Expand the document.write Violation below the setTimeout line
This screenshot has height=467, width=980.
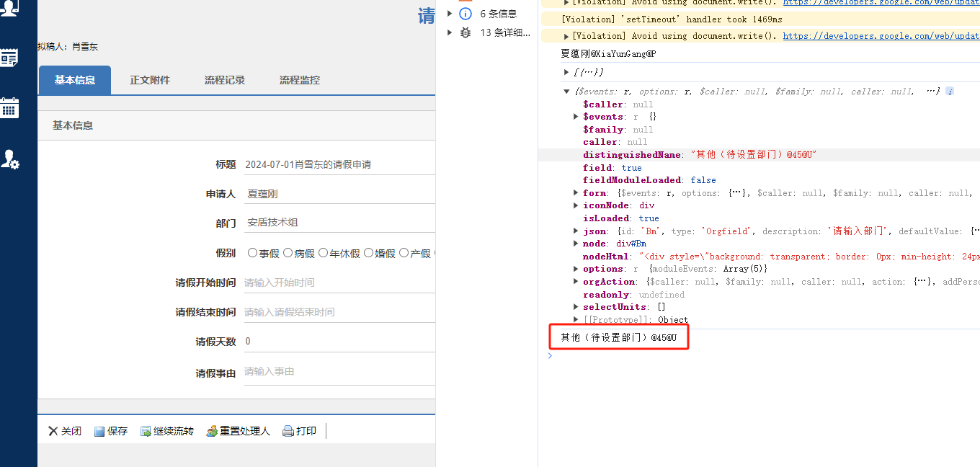click(x=566, y=36)
